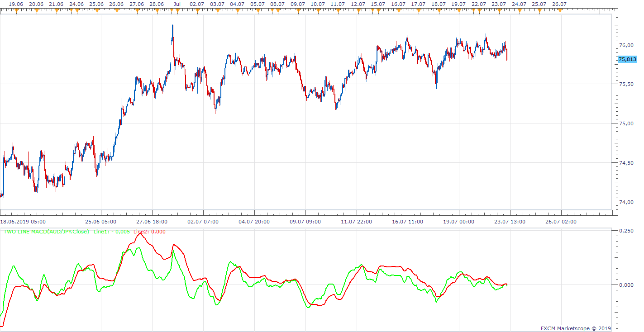Click the orange day marker under 20.06

point(36,11)
